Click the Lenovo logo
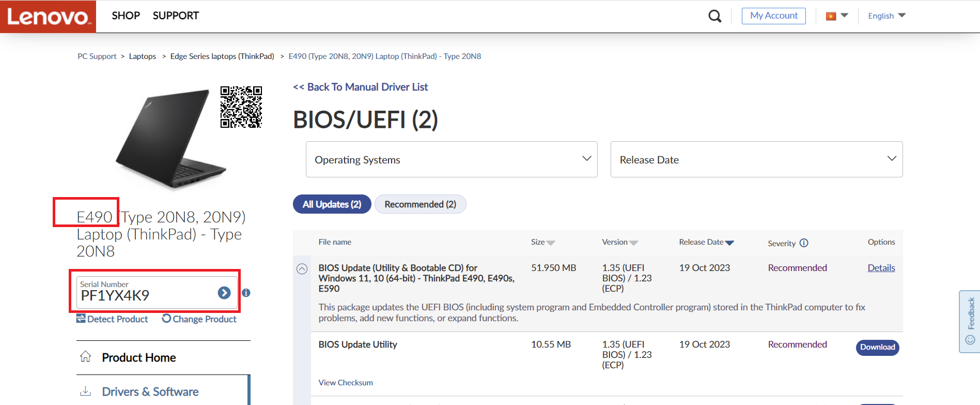 [x=48, y=17]
